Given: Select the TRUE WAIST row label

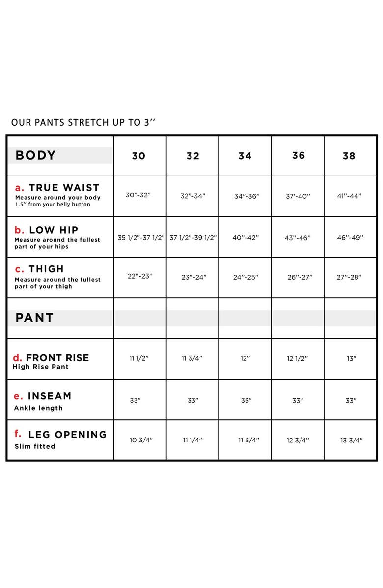Looking at the screenshot, I should (x=64, y=188).
